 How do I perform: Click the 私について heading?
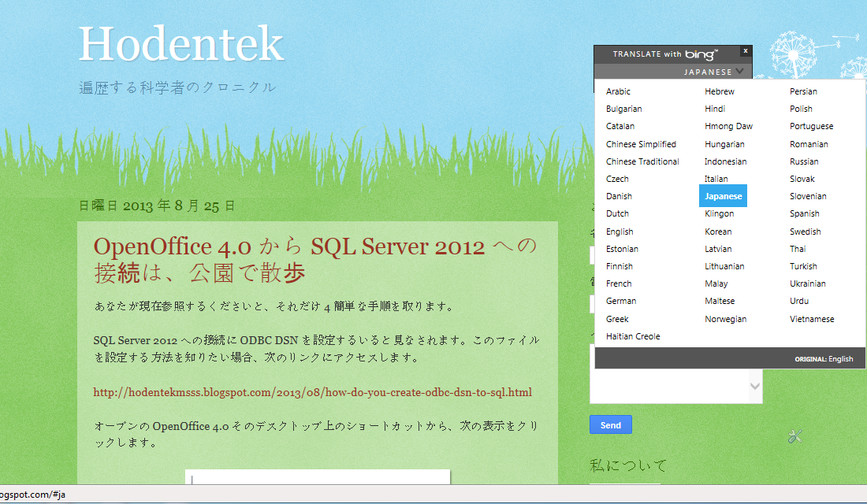pos(628,465)
